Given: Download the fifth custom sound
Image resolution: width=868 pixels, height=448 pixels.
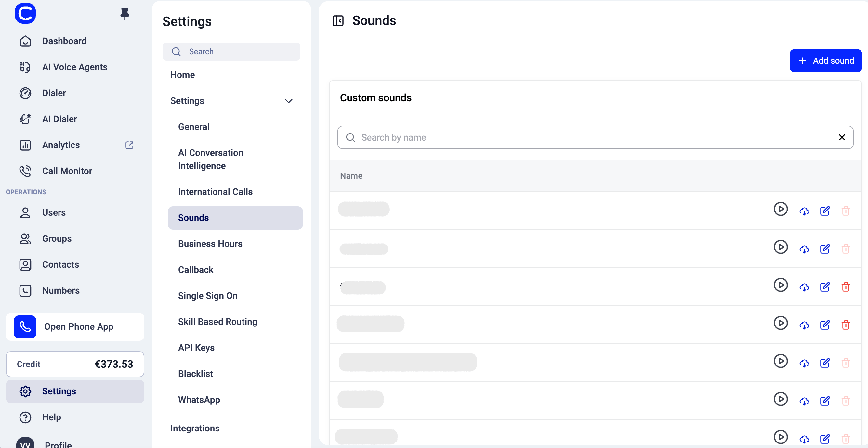Looking at the screenshot, I should 804,364.
